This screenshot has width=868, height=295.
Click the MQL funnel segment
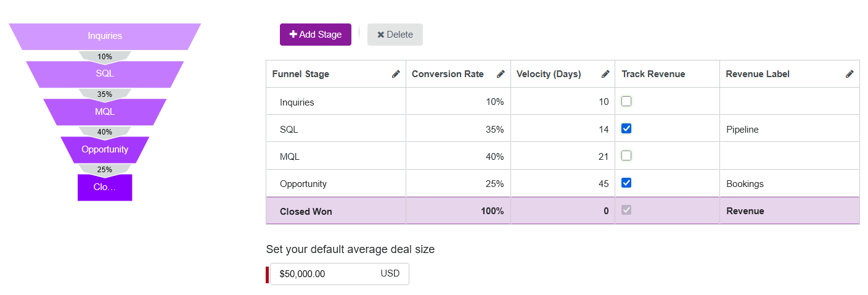point(105,112)
